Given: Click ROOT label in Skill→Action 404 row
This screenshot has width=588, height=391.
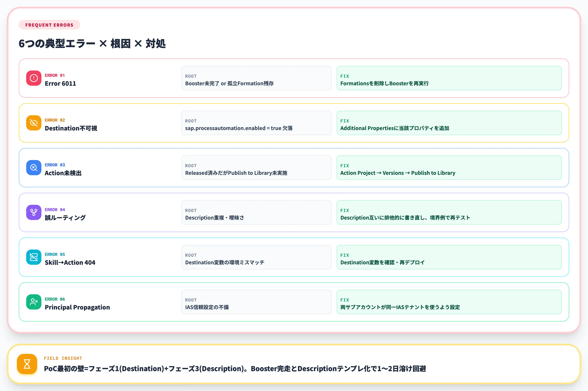Looking at the screenshot, I should [x=191, y=255].
